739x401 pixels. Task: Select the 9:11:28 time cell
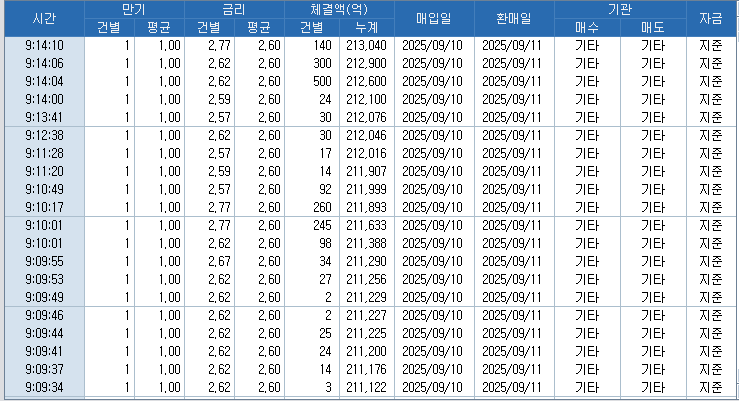click(44, 154)
